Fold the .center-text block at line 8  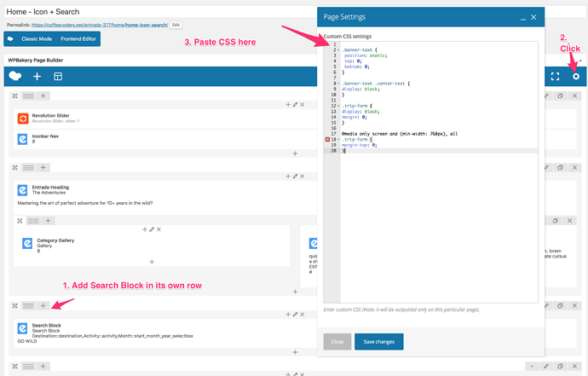click(x=338, y=84)
